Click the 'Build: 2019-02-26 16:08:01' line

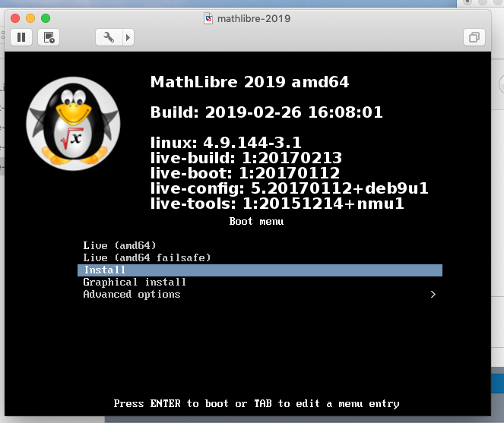pyautogui.click(x=267, y=112)
